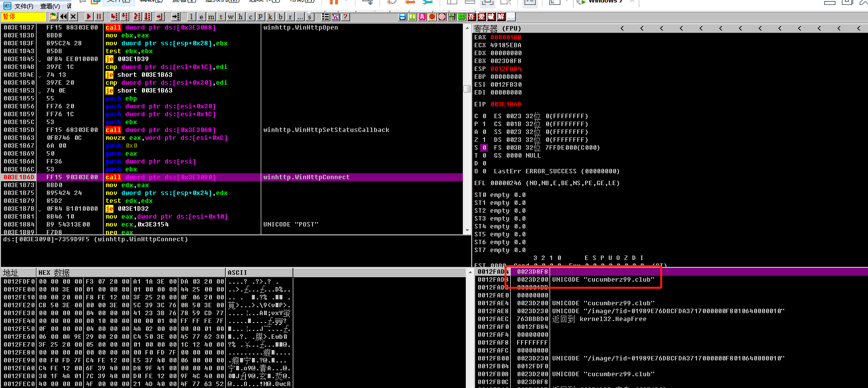
Task: Click the HEX 数据 column header
Action: (131, 273)
